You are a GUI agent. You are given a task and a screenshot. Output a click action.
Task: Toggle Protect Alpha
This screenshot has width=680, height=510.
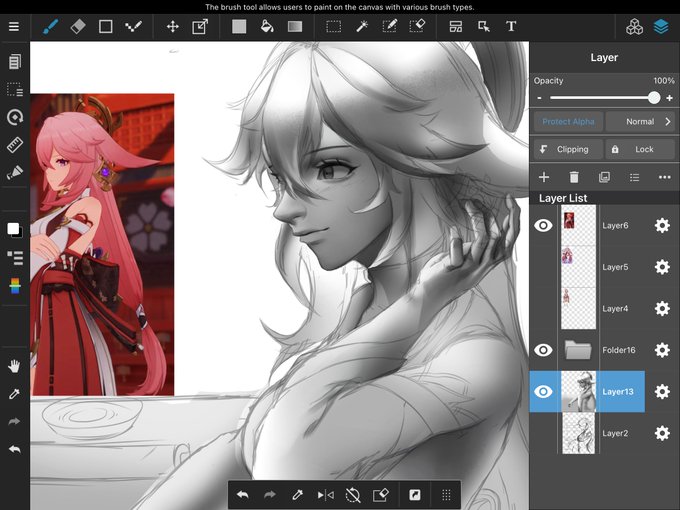click(x=568, y=121)
